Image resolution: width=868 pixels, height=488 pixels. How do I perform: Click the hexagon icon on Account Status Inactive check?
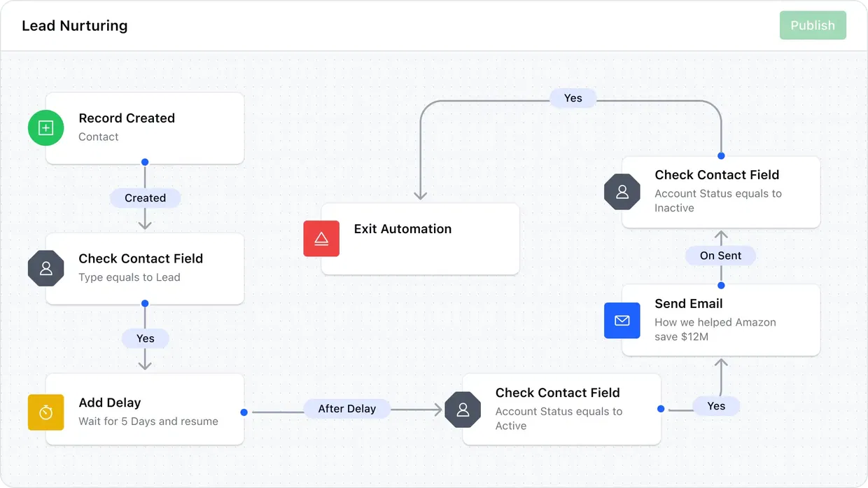[622, 192]
